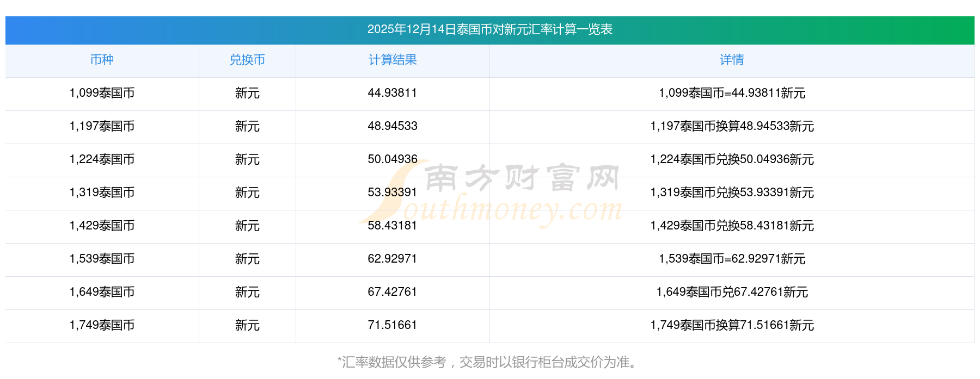Click the 1,749泰国币 currency cell
Image resolution: width=980 pixels, height=379 pixels.
[102, 325]
